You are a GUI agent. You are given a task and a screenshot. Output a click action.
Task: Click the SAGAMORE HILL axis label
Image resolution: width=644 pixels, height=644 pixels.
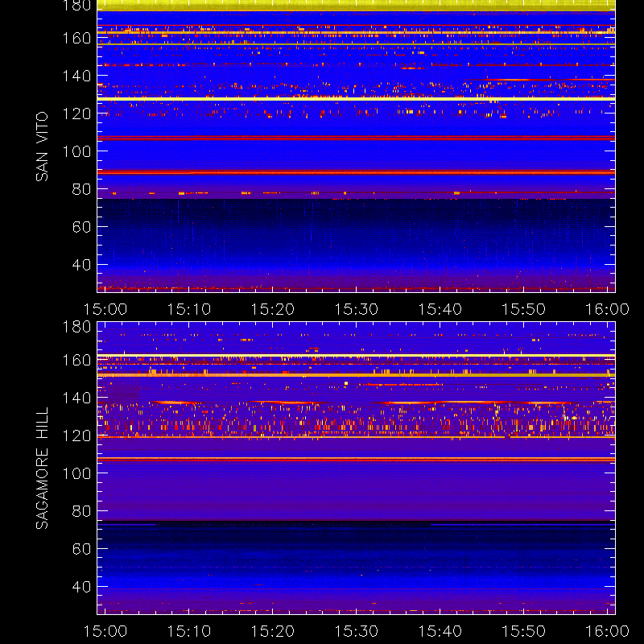[x=42, y=469]
